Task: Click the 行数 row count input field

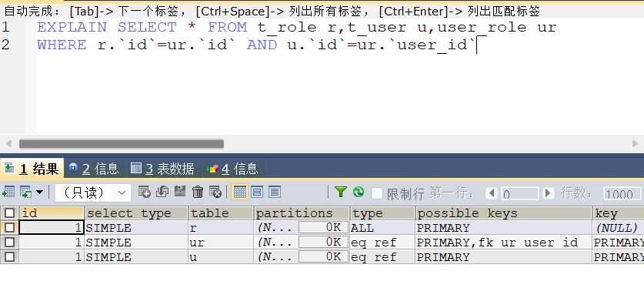Action: [x=622, y=193]
